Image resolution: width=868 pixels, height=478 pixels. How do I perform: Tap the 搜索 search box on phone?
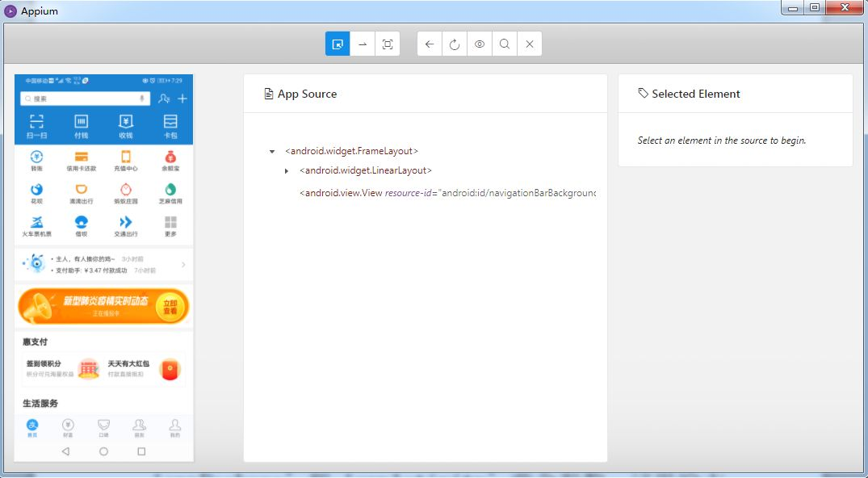tap(86, 99)
